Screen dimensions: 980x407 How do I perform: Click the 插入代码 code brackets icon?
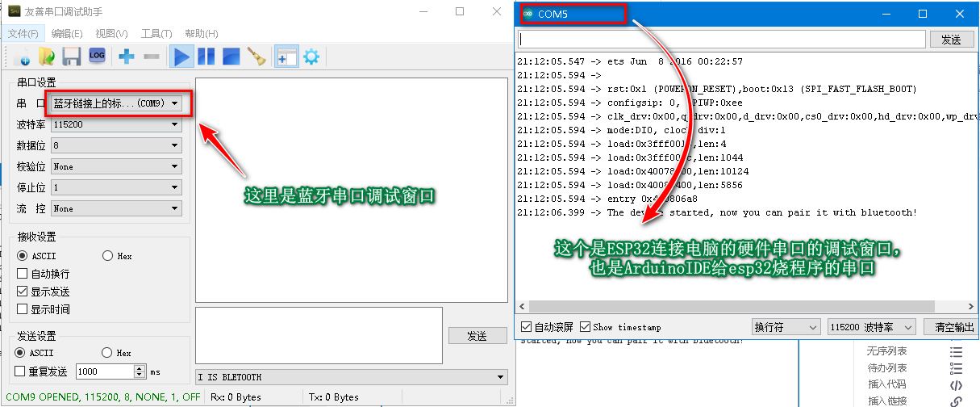pos(957,384)
